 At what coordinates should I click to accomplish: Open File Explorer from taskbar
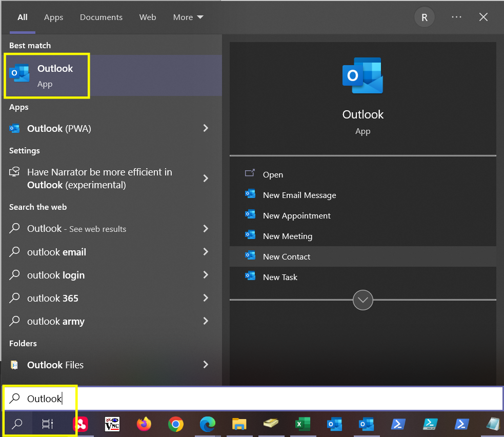[x=239, y=424]
